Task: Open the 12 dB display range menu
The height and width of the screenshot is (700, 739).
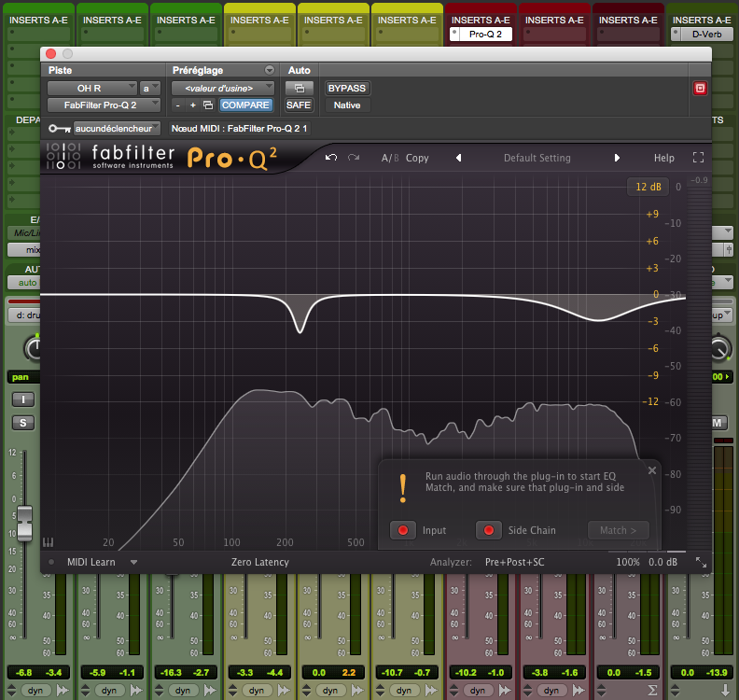Action: coord(648,187)
